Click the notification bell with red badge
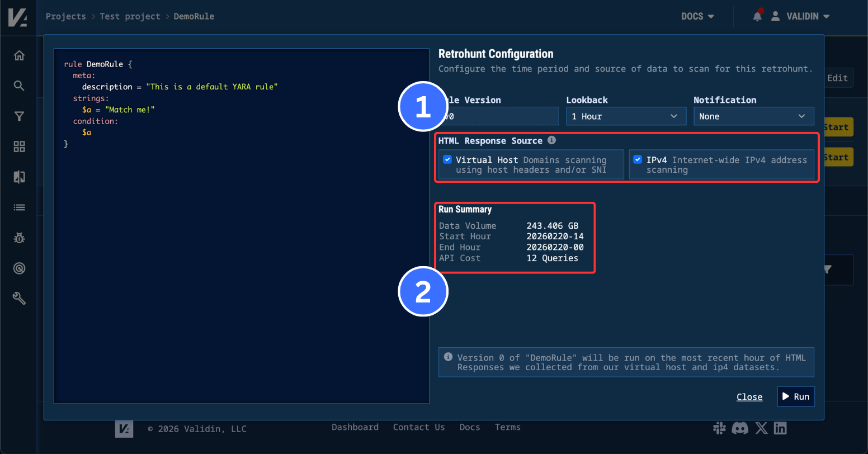The height and width of the screenshot is (454, 868). 757,16
